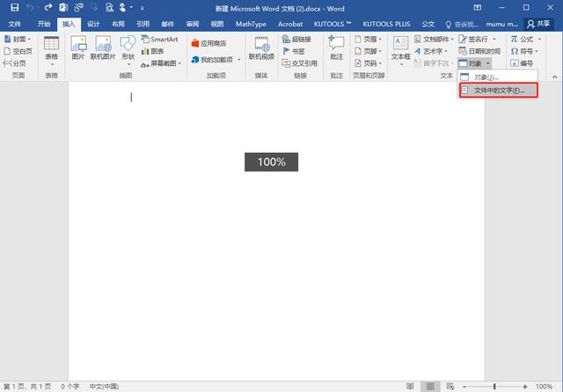Choose 对象(J)... from the dropdown menu

click(498, 77)
